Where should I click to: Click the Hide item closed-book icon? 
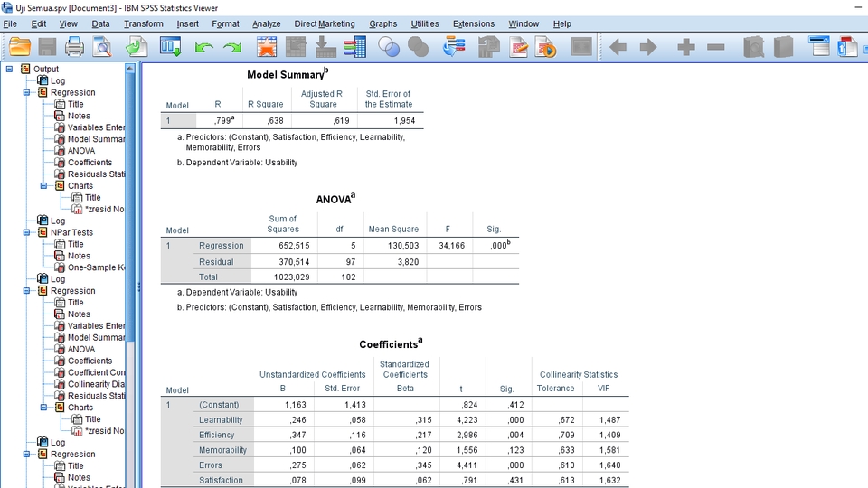point(783,47)
